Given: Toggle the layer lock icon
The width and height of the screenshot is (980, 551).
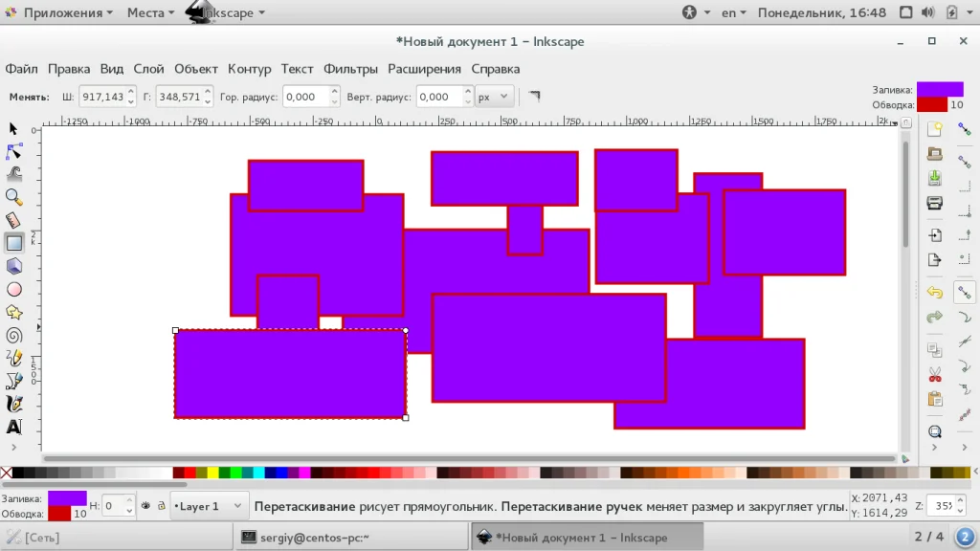Looking at the screenshot, I should [161, 505].
